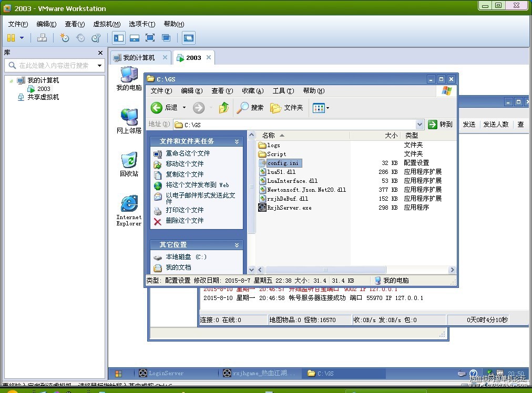532x393 pixels.
Task: Collapse the 我的计算机 tree node
Action: (11, 81)
